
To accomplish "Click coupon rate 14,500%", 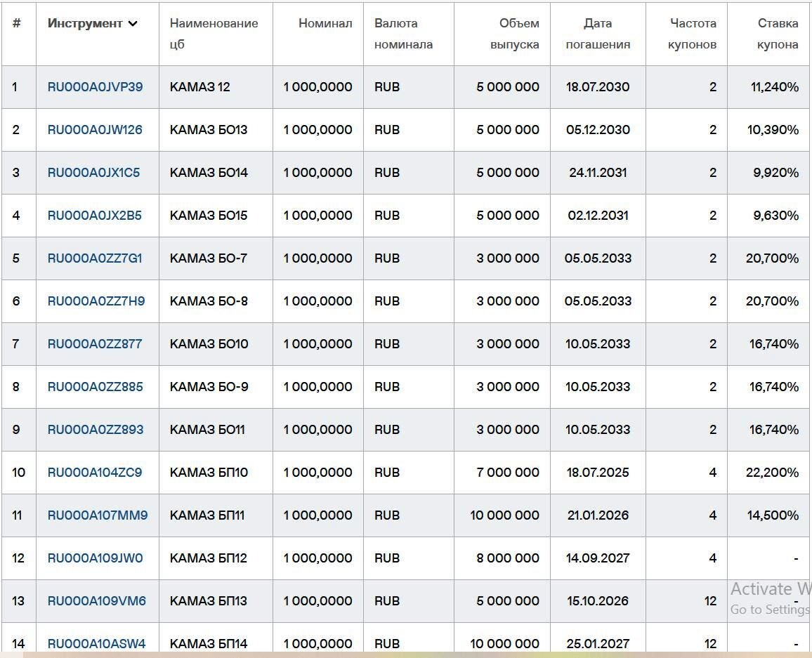I will point(773,515).
